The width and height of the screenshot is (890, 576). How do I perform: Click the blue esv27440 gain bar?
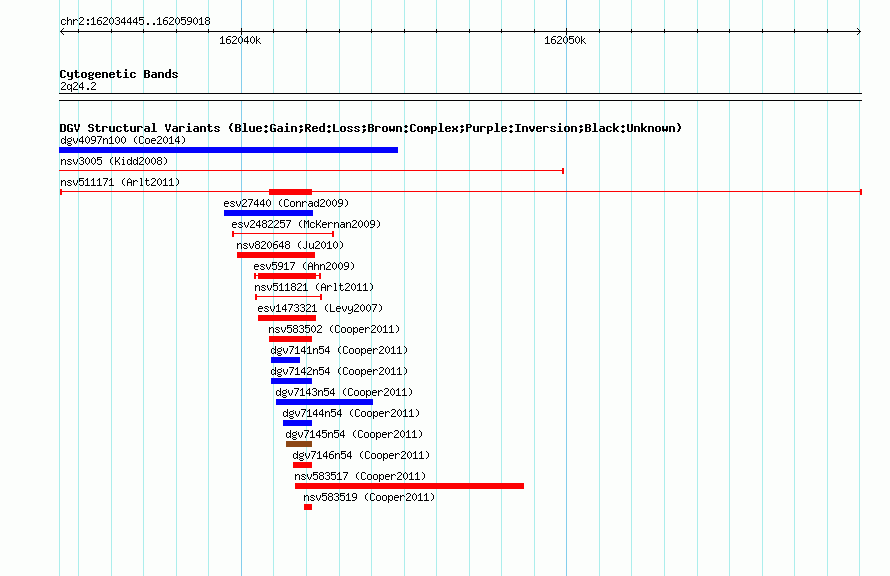268,213
